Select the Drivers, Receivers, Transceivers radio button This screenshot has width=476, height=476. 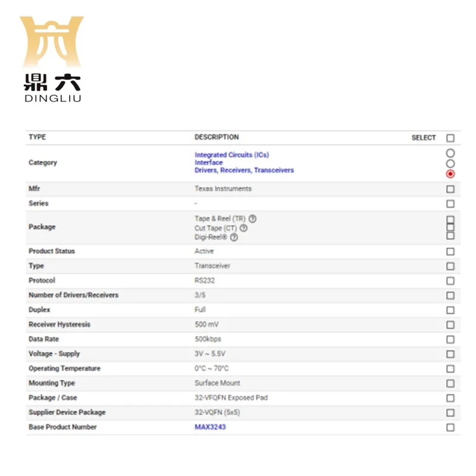450,174
